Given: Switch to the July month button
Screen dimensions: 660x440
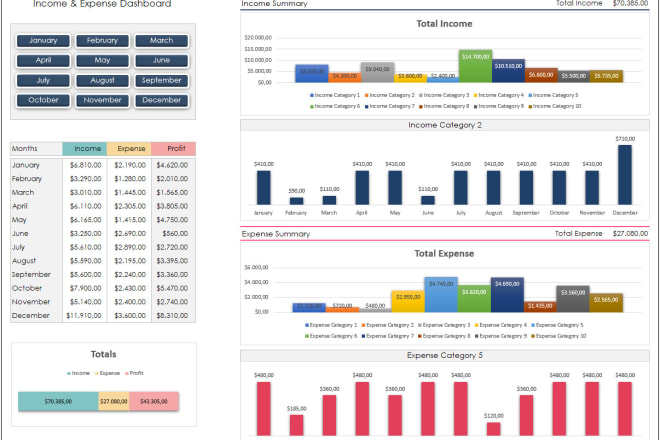Looking at the screenshot, I should [x=43, y=80].
